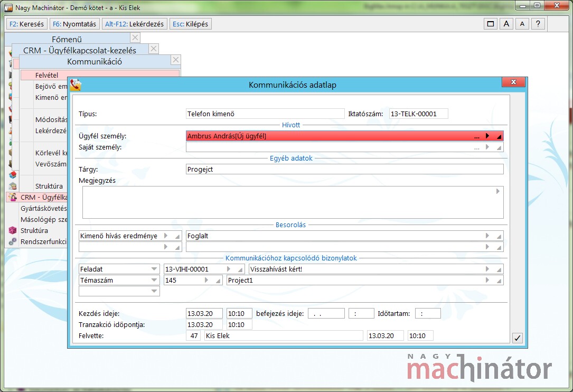Click arrow in 13-VIHI-00001 field

point(229,269)
